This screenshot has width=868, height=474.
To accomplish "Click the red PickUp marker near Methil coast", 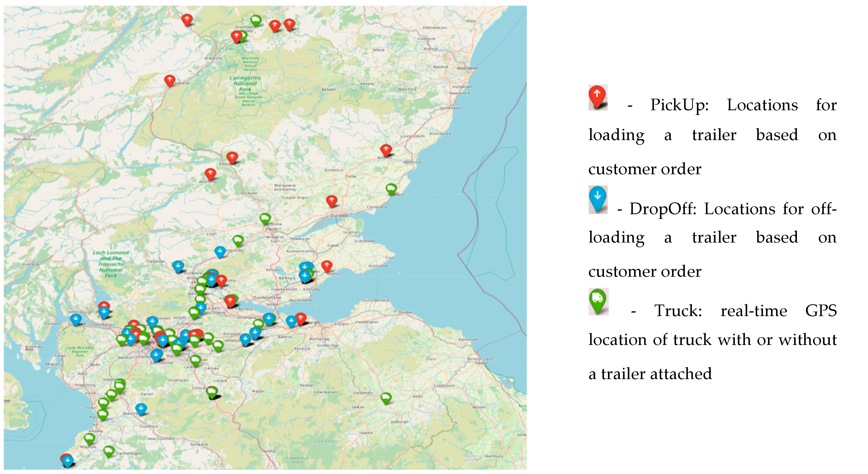I will click(x=327, y=266).
